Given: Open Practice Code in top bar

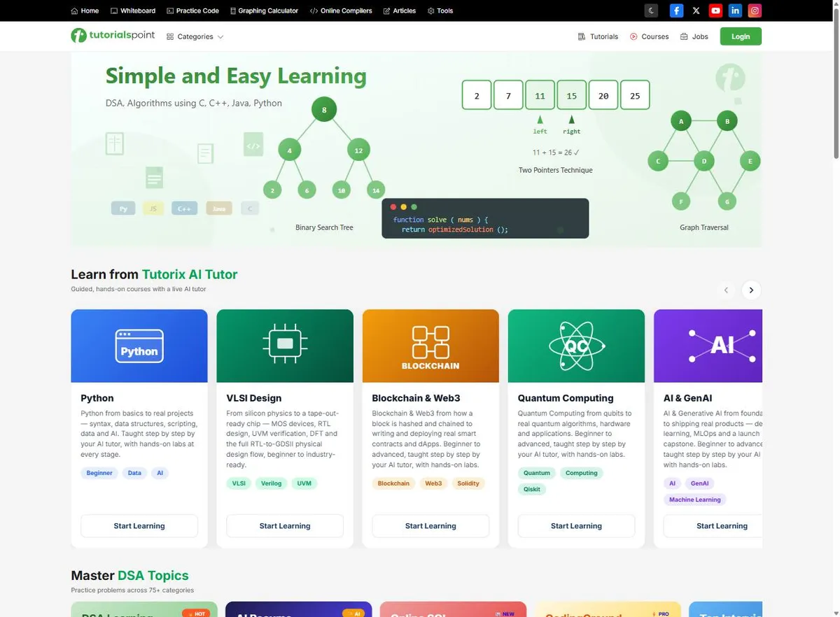Looking at the screenshot, I should pos(192,10).
